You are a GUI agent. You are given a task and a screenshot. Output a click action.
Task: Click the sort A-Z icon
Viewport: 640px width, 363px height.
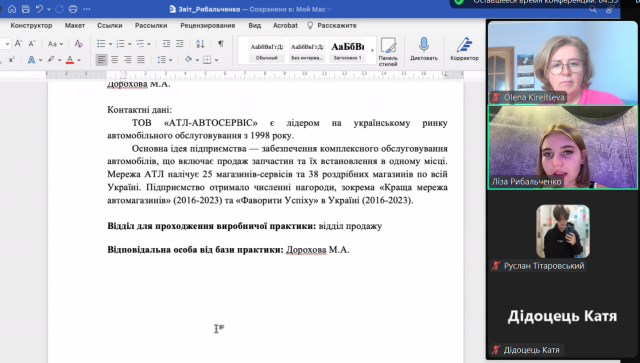tap(200, 44)
